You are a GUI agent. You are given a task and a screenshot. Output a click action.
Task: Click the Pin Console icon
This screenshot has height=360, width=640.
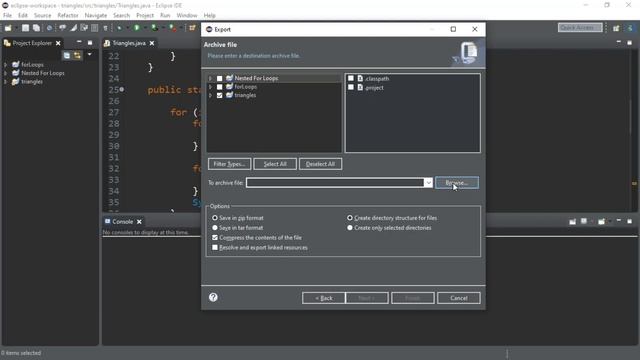[573, 221]
